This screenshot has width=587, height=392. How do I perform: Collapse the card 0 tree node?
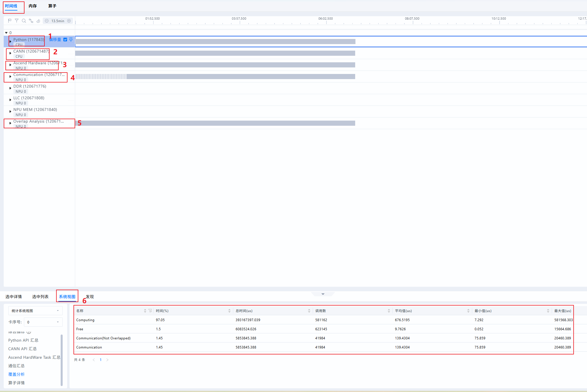click(x=6, y=33)
